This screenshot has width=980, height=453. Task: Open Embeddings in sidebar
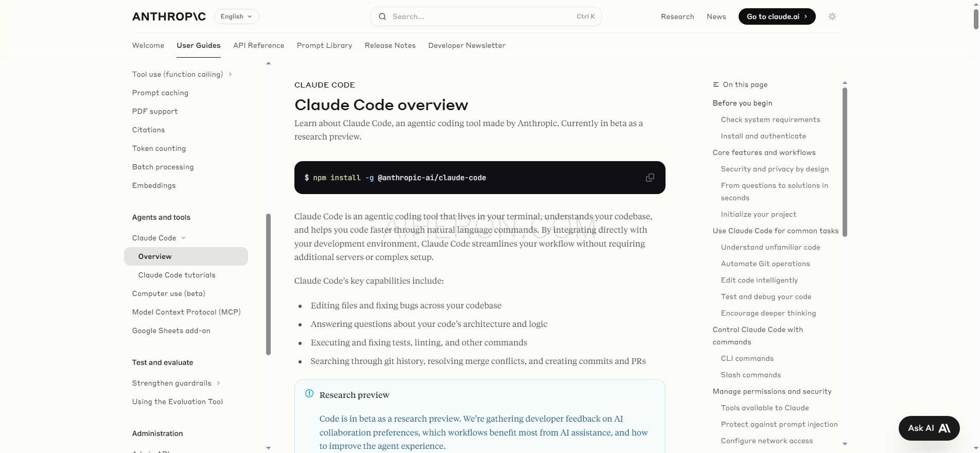pyautogui.click(x=154, y=185)
